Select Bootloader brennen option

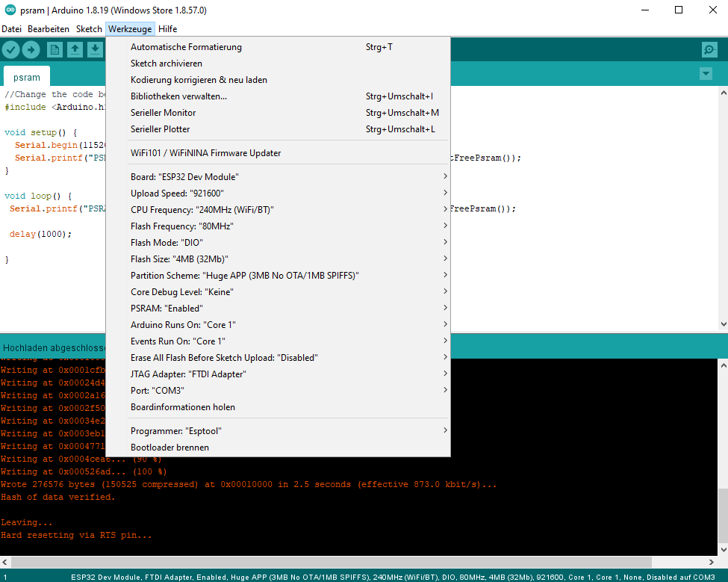tap(169, 448)
